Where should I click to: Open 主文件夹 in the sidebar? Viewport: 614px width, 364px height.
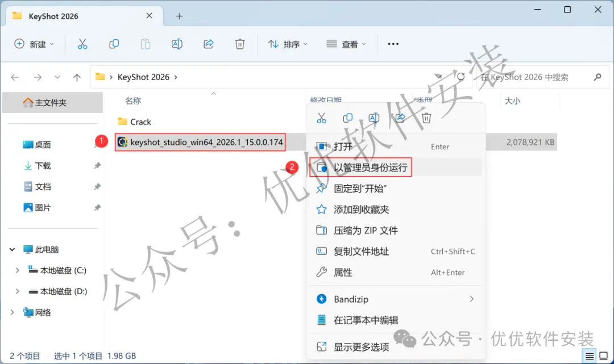click(52, 102)
